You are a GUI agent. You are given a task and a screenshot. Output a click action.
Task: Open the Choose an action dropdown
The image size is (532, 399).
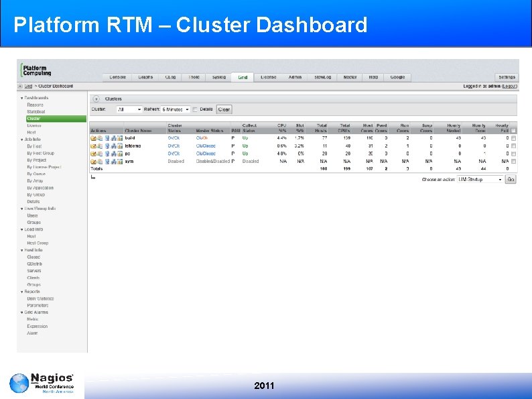pos(480,179)
